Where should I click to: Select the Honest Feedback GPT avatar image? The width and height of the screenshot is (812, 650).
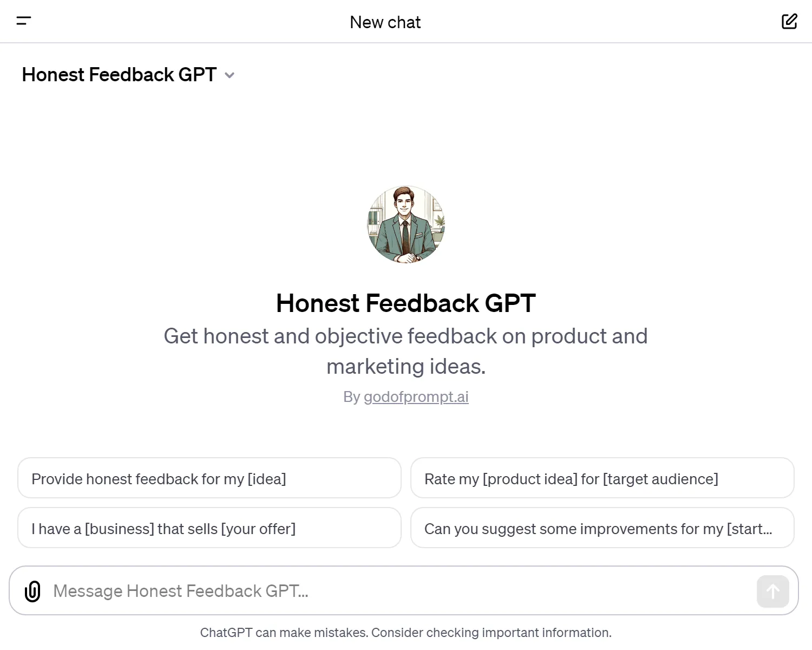coord(405,224)
